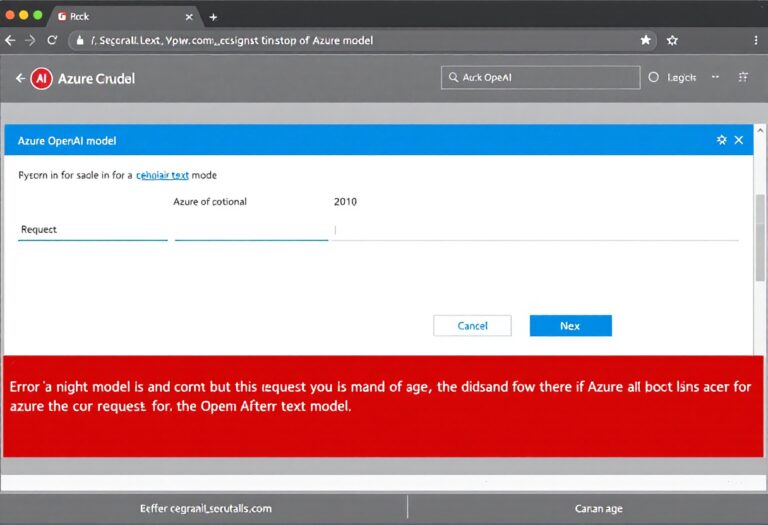768x525 pixels.
Task: Open a new tab with plus icon
Action: tap(213, 17)
